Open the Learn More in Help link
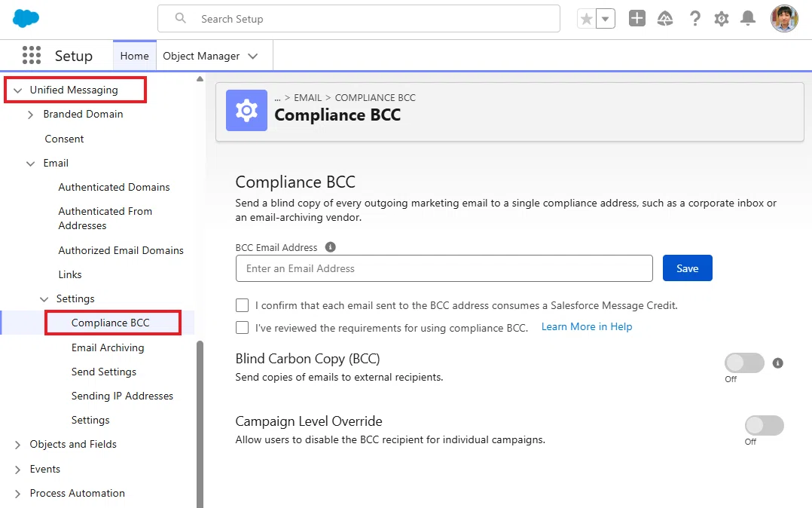 [587, 326]
